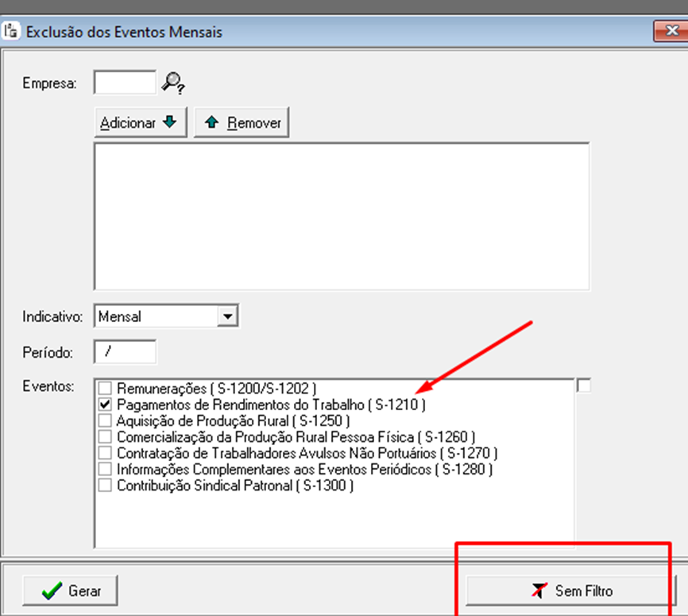688x616 pixels.
Task: Click the Adicionar button
Action: click(141, 123)
